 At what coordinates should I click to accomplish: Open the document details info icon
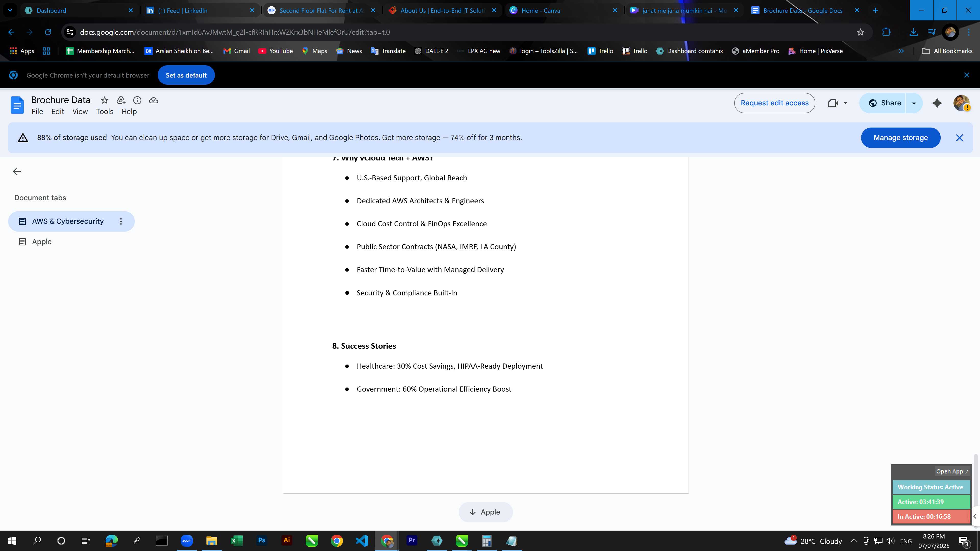137,101
